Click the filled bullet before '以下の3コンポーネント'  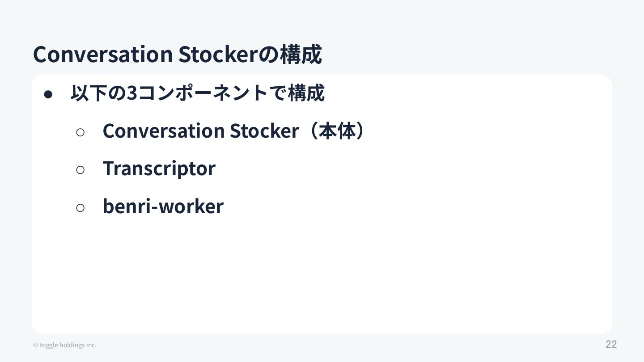(48, 94)
